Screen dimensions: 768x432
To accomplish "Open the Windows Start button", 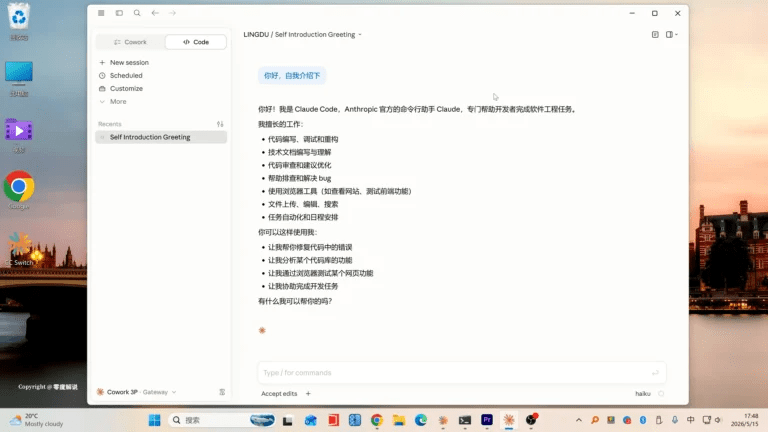I will tap(155, 420).
